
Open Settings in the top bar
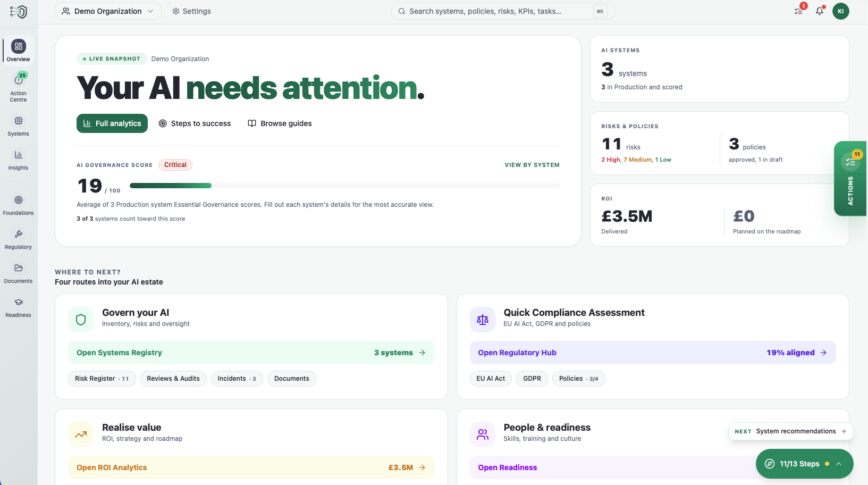pos(191,11)
